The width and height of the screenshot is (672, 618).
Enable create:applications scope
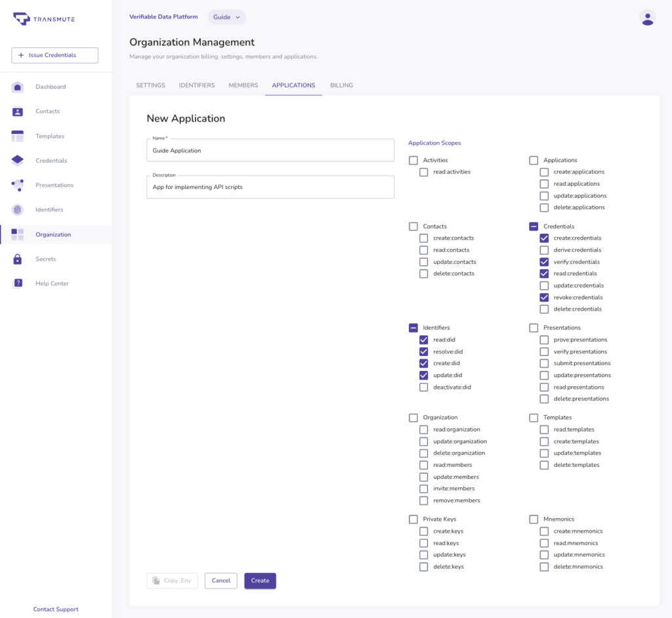(x=544, y=172)
